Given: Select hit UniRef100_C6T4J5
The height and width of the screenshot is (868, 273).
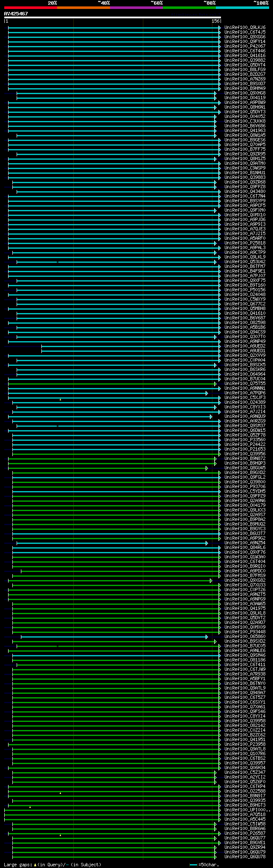Looking at the screenshot, I should 245,32.
